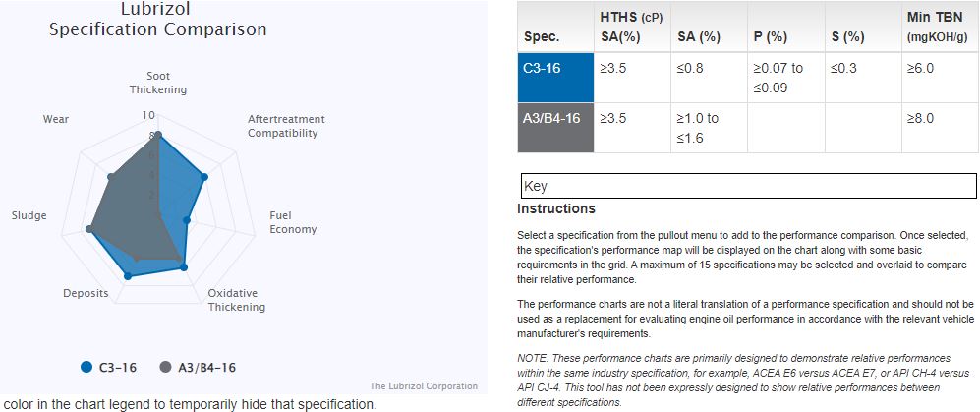Viewport: 980px width, 412px height.
Task: Click the HTHS column header
Action: point(630,28)
